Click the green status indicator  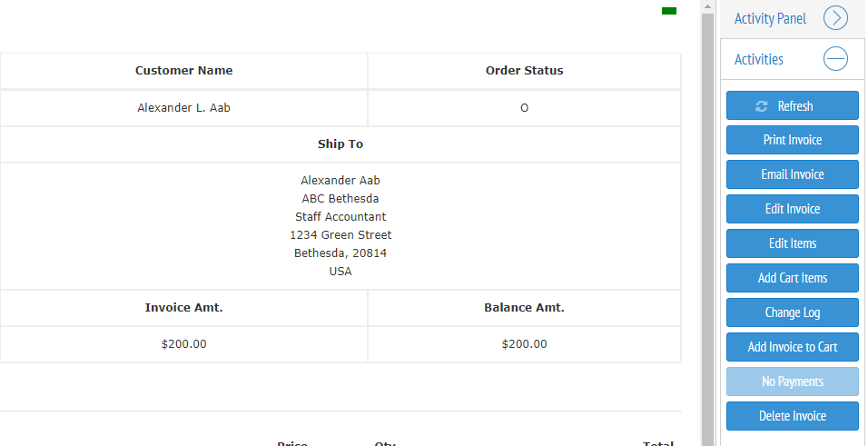point(669,11)
